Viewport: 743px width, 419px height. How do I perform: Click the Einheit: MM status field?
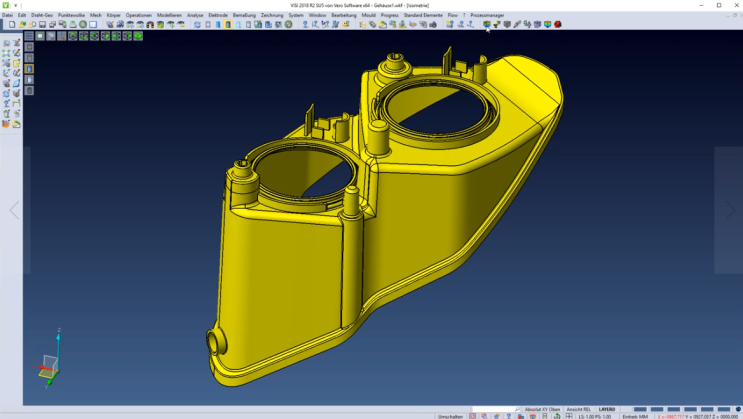pos(635,416)
